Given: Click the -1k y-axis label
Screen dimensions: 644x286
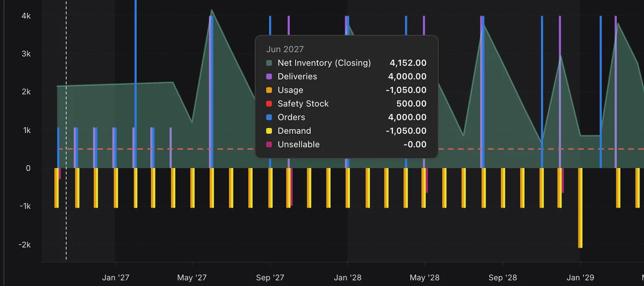Looking at the screenshot, I should 25,206.
